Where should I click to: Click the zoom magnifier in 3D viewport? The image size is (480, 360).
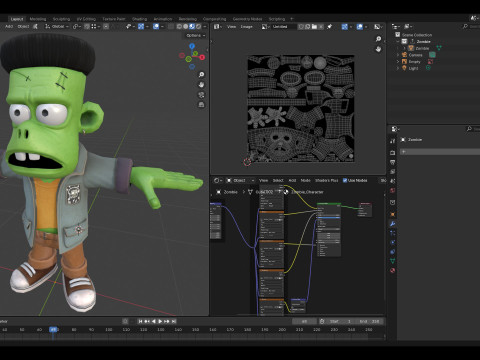(201, 74)
